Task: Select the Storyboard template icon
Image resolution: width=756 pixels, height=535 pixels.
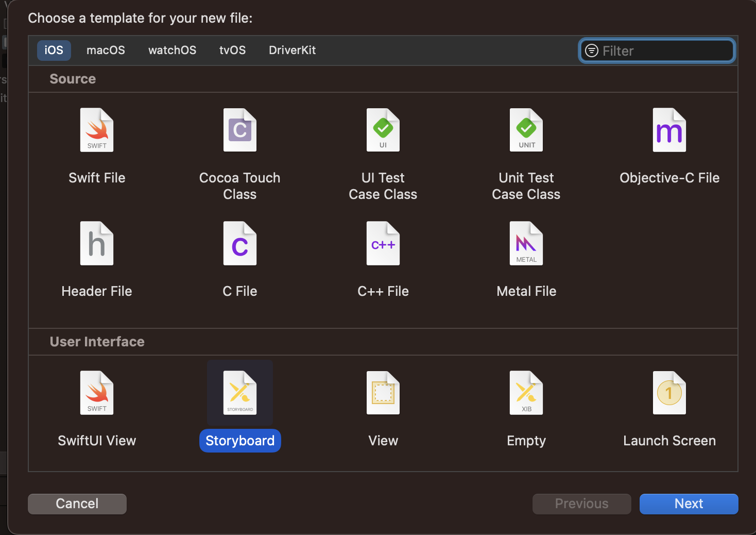Action: [240, 393]
